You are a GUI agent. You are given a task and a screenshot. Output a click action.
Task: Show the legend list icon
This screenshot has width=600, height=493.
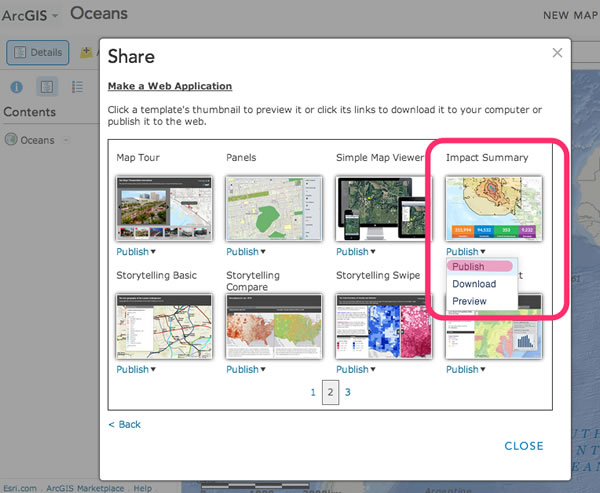pyautogui.click(x=77, y=87)
